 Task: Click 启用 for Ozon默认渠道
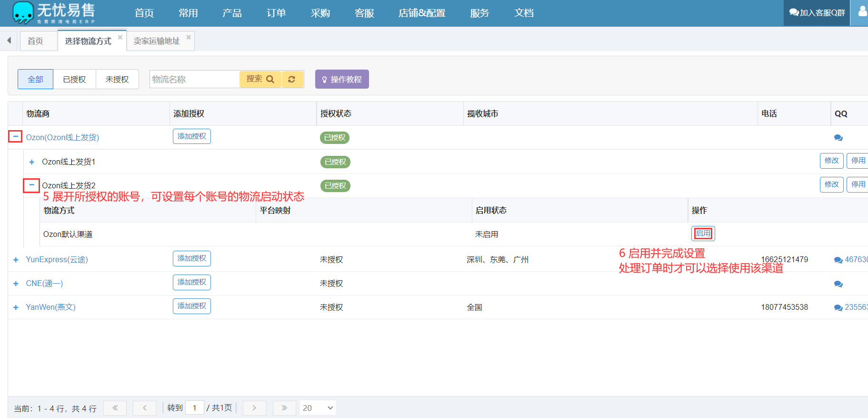703,234
